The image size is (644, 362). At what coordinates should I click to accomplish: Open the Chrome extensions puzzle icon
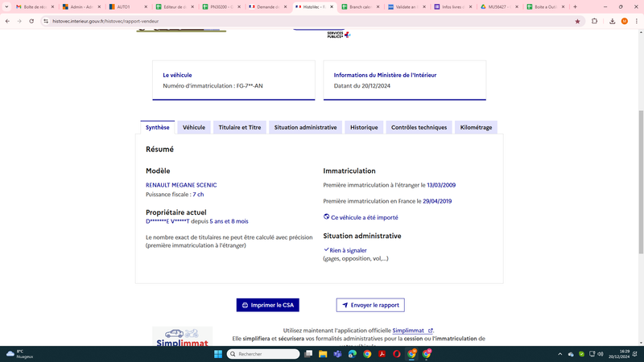coord(594,22)
